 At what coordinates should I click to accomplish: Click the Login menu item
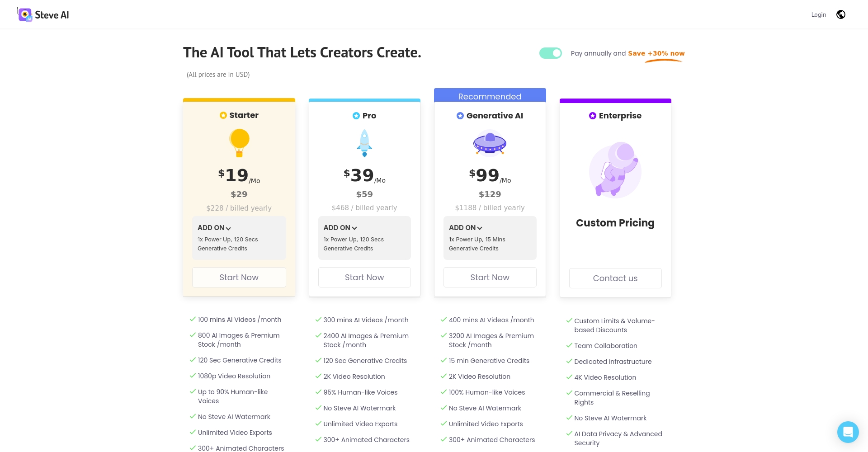pos(818,14)
